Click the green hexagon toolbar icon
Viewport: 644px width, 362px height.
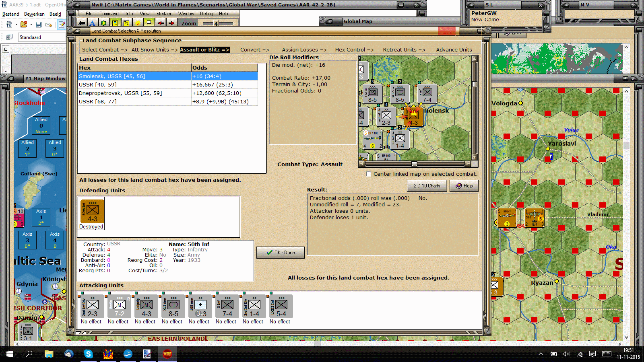[x=103, y=23]
